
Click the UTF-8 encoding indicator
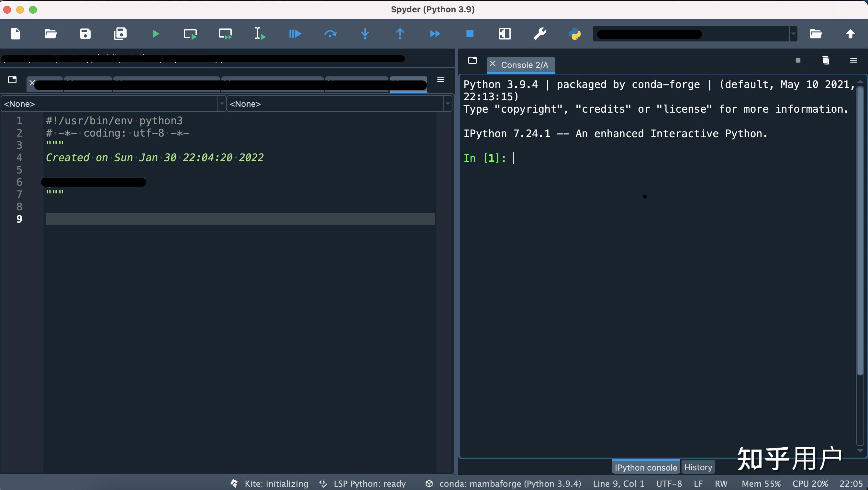pyautogui.click(x=669, y=484)
